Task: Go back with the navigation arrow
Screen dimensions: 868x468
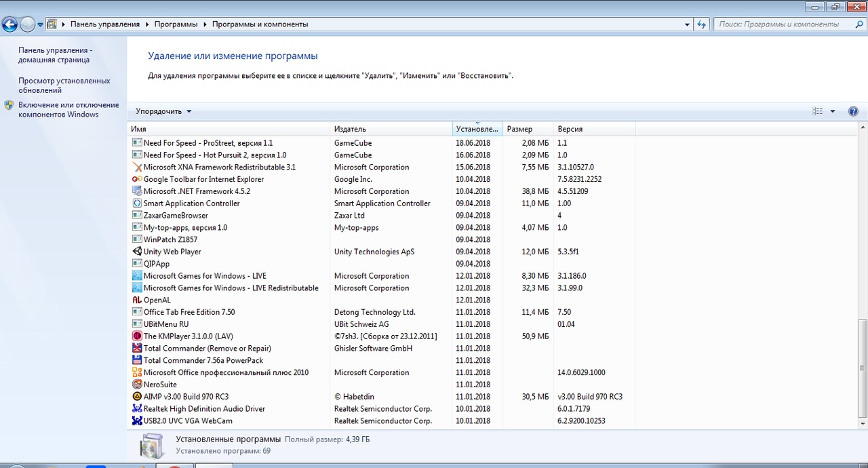Action: pyautogui.click(x=9, y=24)
